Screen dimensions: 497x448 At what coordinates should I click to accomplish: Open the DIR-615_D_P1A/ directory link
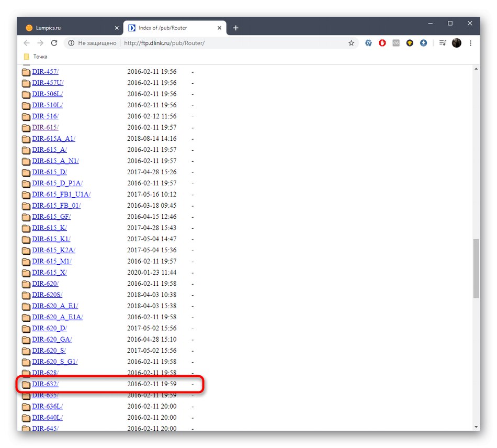point(57,183)
